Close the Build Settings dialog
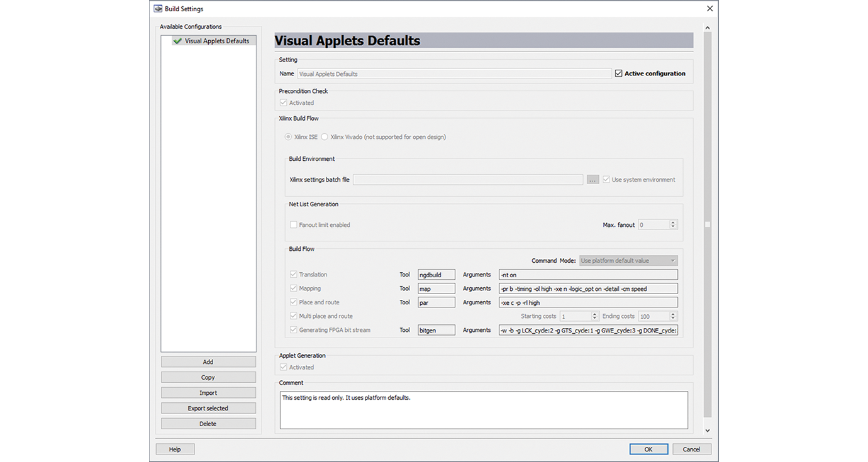Image resolution: width=868 pixels, height=462 pixels. 709,9
